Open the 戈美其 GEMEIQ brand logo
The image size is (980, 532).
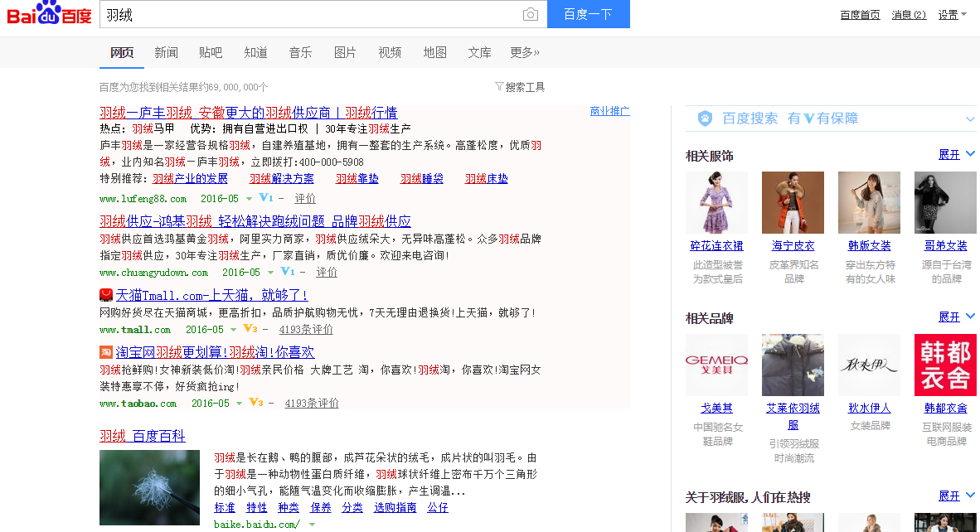(x=717, y=365)
